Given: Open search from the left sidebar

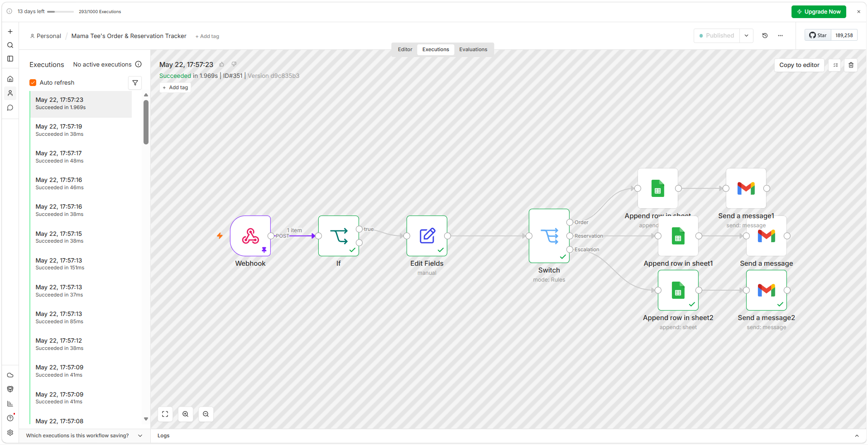Looking at the screenshot, I should (x=10, y=45).
